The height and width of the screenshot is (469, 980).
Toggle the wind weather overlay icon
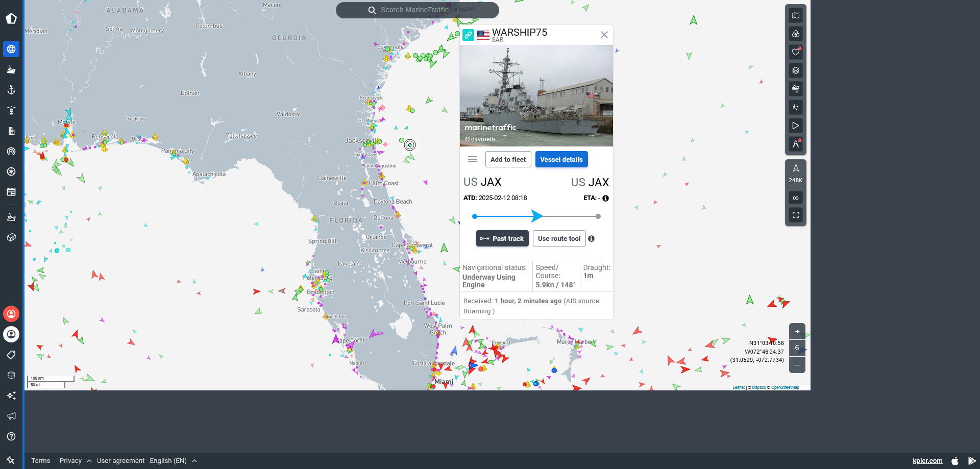(795, 89)
